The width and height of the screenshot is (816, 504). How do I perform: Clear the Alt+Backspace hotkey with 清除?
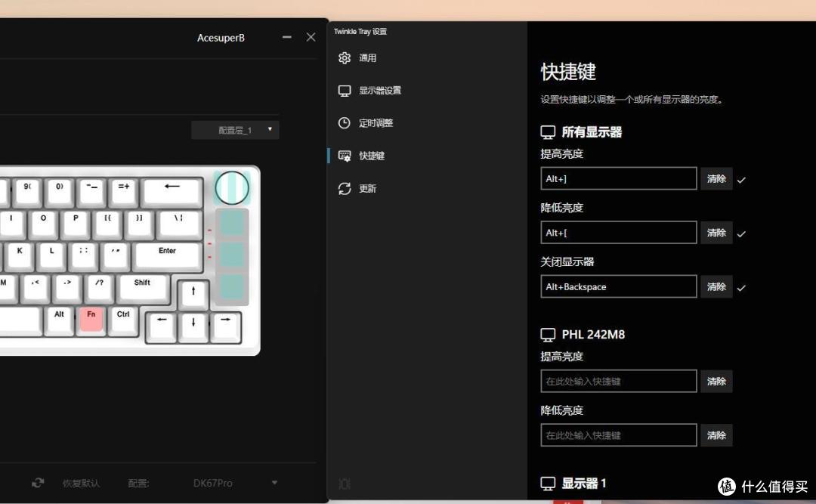coord(716,287)
